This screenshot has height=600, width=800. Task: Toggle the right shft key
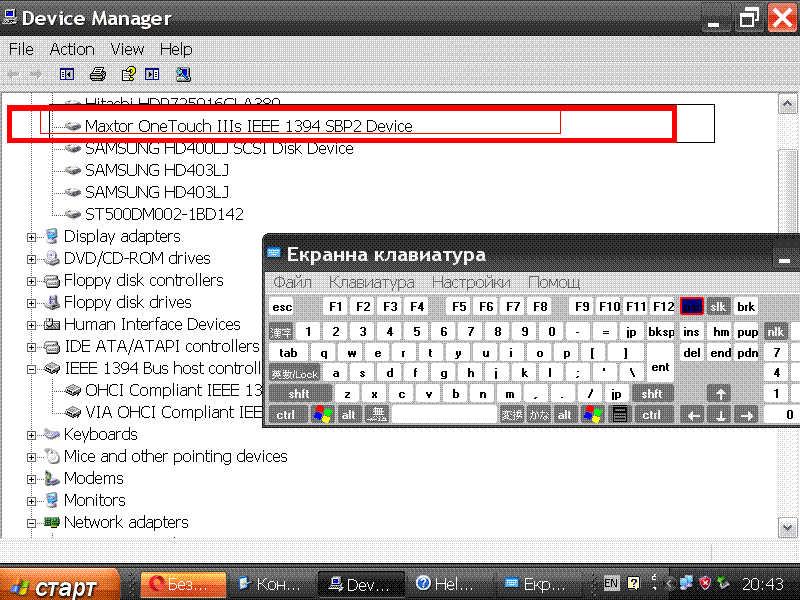652,393
